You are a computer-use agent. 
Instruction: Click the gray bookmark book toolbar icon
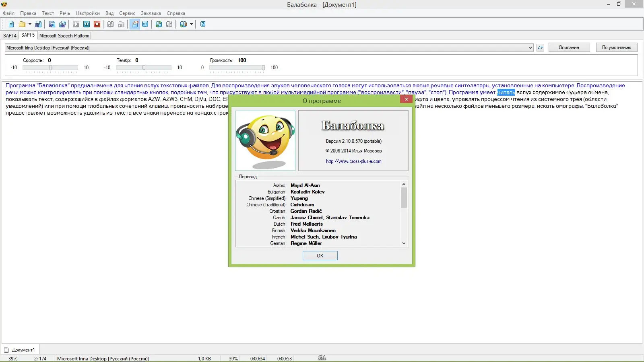pos(169,24)
